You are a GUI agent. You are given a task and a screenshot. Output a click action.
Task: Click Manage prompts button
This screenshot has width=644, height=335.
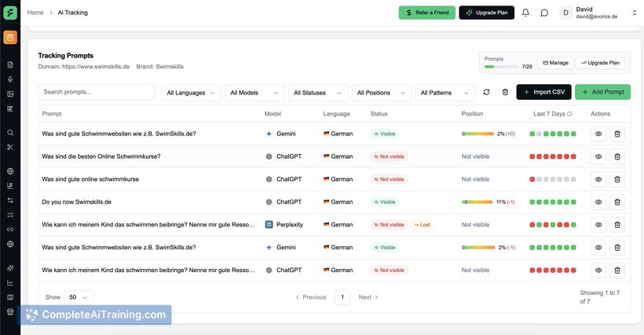point(556,63)
